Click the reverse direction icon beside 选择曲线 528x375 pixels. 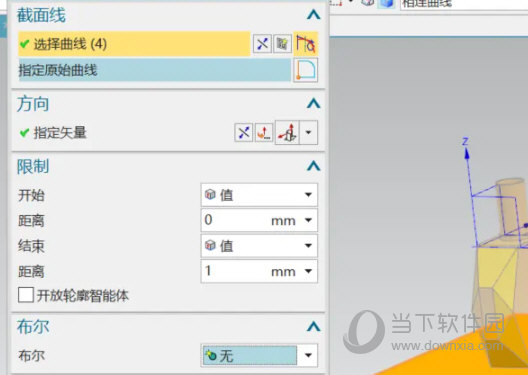point(262,44)
